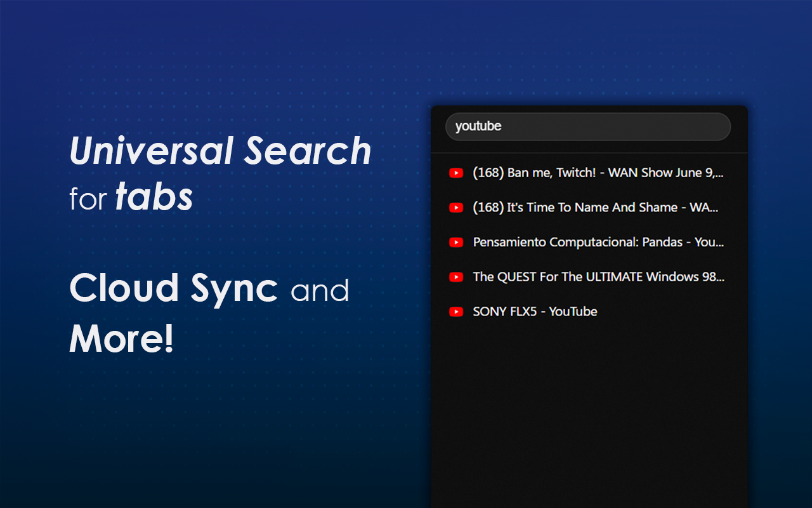The image size is (812, 508).
Task: Click YouTube icon next to 'The QUEST For The ULTIMATE'
Action: 455,277
